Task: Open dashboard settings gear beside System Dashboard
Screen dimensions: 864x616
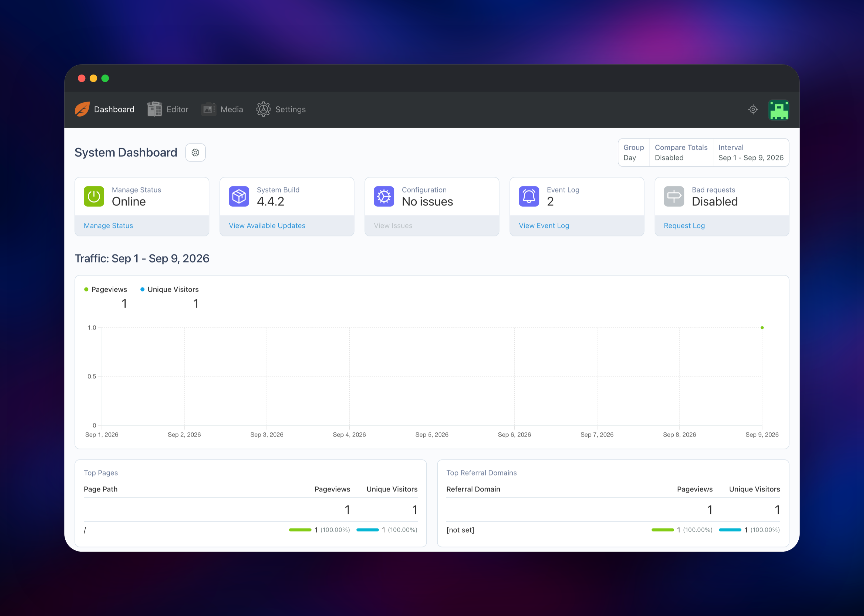Action: pos(195,153)
